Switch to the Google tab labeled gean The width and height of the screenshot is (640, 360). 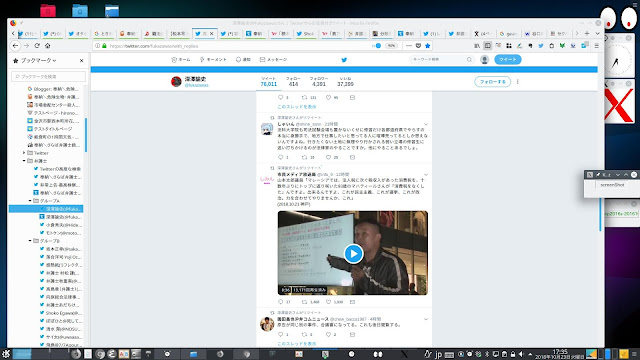508,33
